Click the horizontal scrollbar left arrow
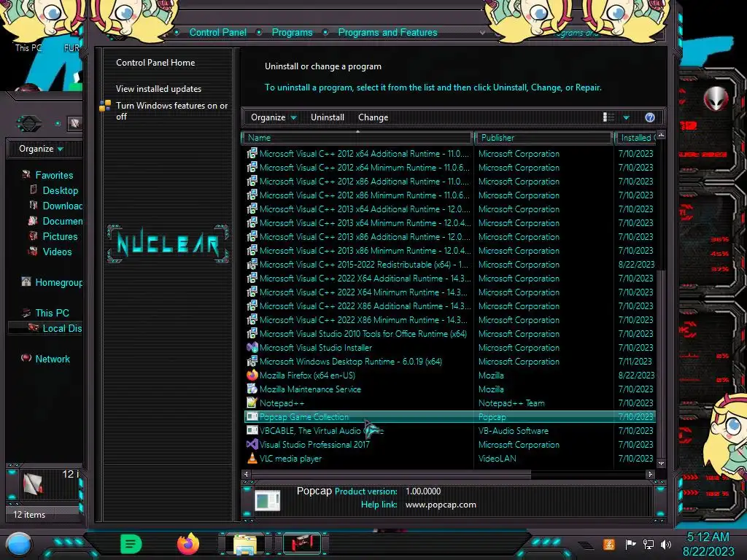747x560 pixels. 247,474
